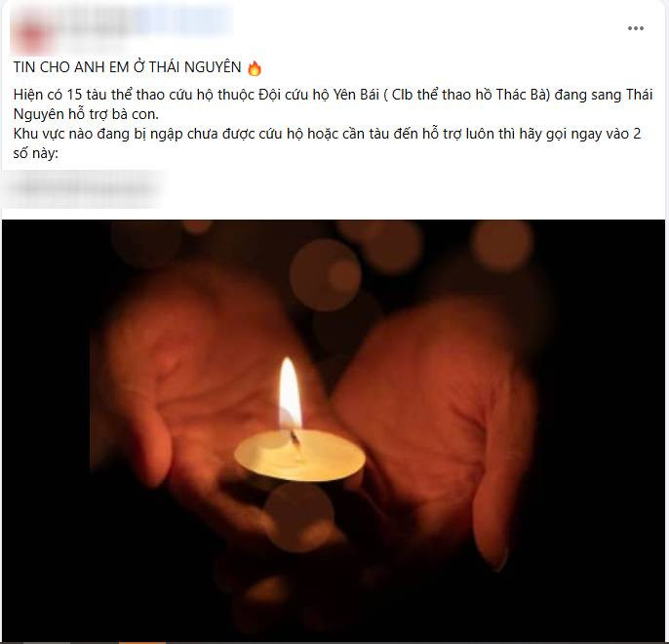This screenshot has width=669, height=644.
Task: Click the number 15 in the post text
Action: pyautogui.click(x=74, y=95)
